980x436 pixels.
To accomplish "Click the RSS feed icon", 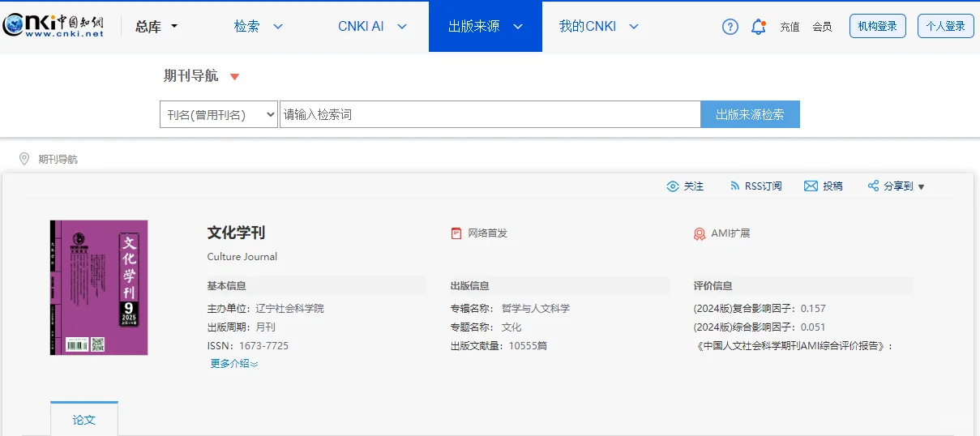I will point(735,186).
